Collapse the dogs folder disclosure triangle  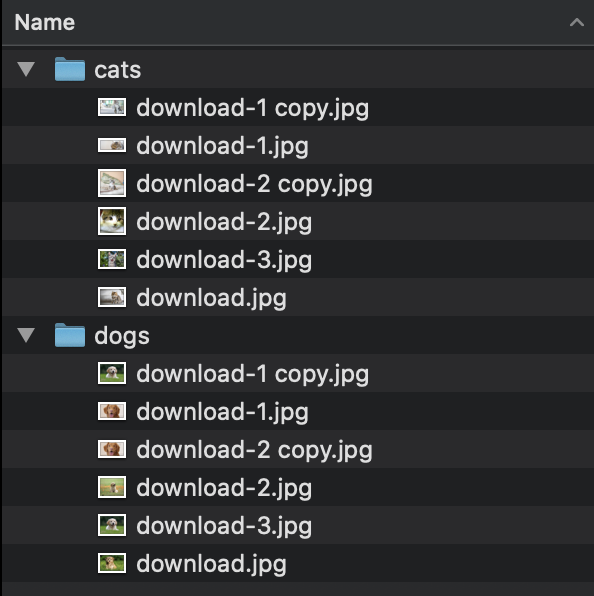(x=26, y=335)
